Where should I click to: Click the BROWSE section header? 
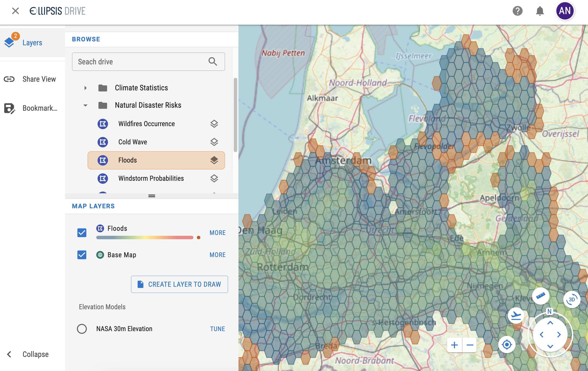(x=86, y=39)
